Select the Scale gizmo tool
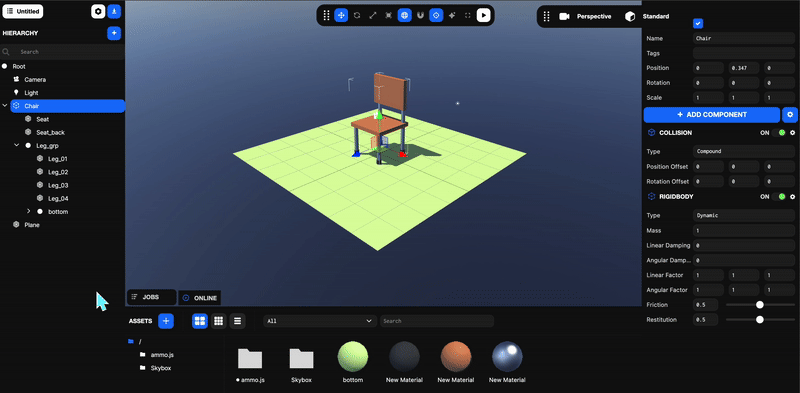Viewport: 800px width, 393px height. 373,15
